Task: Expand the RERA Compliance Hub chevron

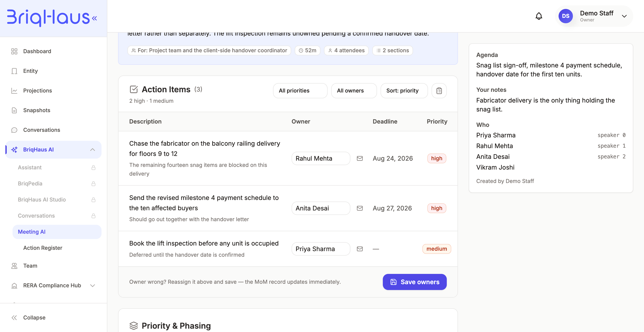Action: click(x=93, y=286)
